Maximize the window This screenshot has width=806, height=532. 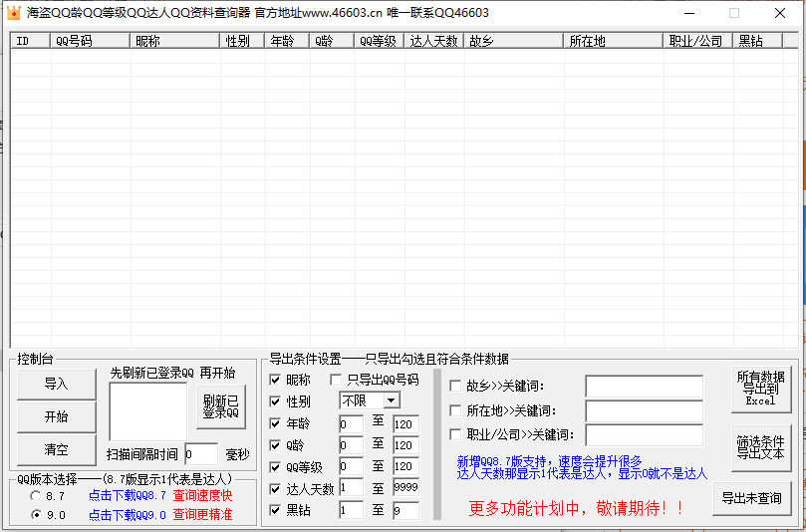click(x=734, y=13)
